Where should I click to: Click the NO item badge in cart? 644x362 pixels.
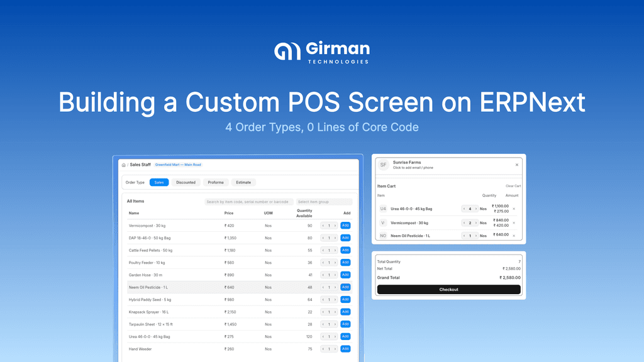[383, 236]
